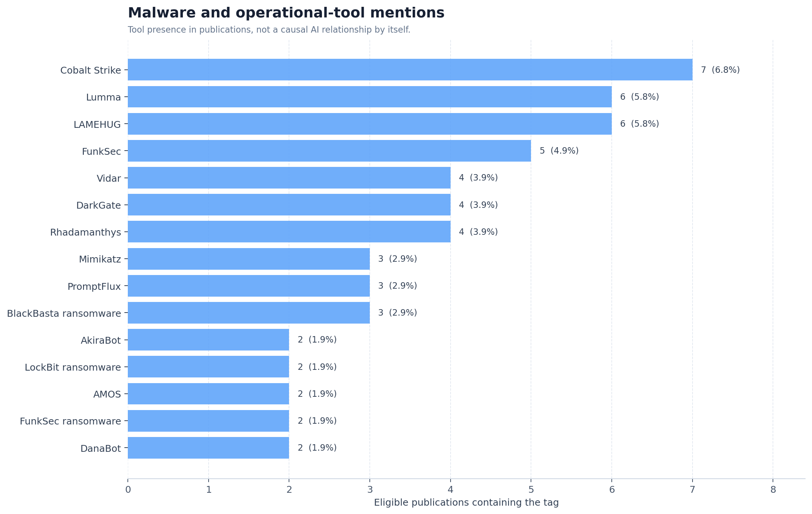Screen dimensions: 812x514
Task: Click the Vidar '4 (3.9%)' value label
Action: point(478,178)
